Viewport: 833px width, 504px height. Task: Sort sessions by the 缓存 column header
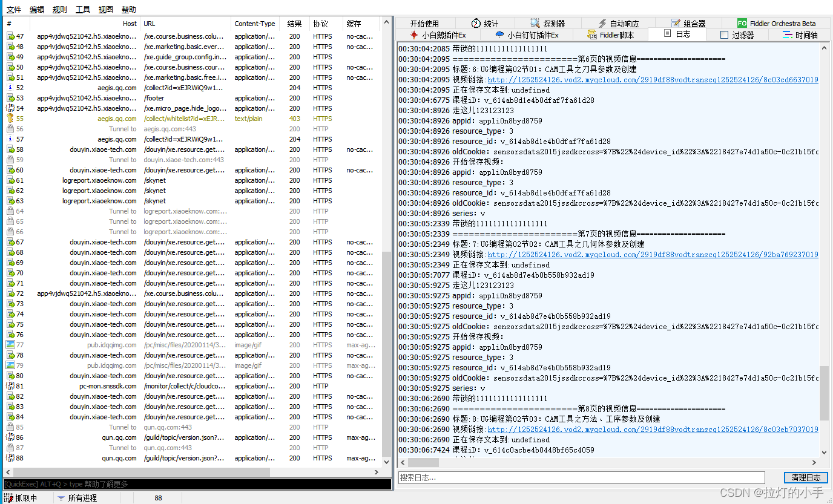361,24
